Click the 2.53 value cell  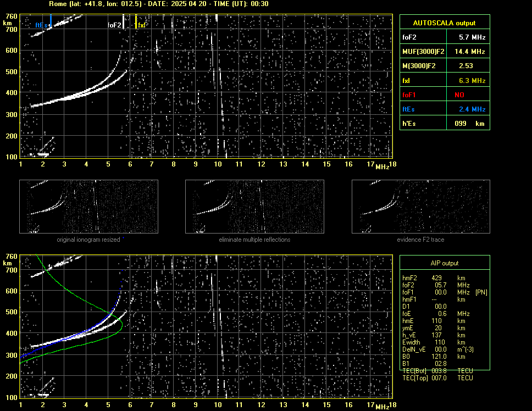[x=468, y=66]
